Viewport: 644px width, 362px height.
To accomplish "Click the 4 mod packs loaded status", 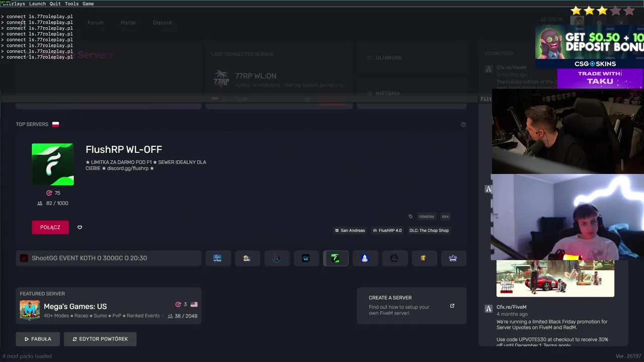I will pos(27,356).
